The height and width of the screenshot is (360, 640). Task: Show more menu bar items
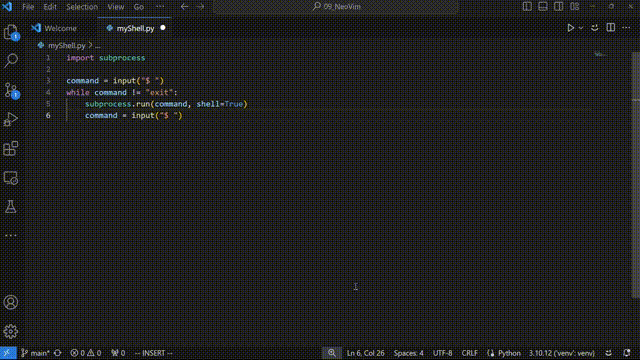[x=160, y=7]
